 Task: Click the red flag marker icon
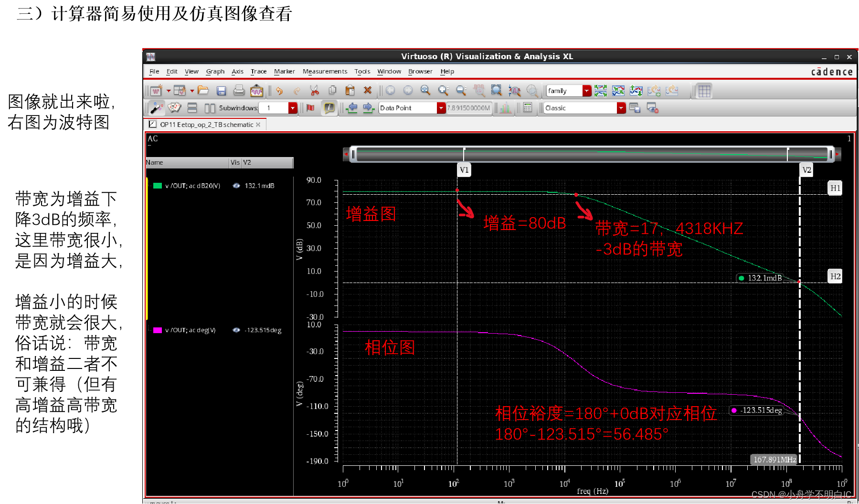coord(310,108)
